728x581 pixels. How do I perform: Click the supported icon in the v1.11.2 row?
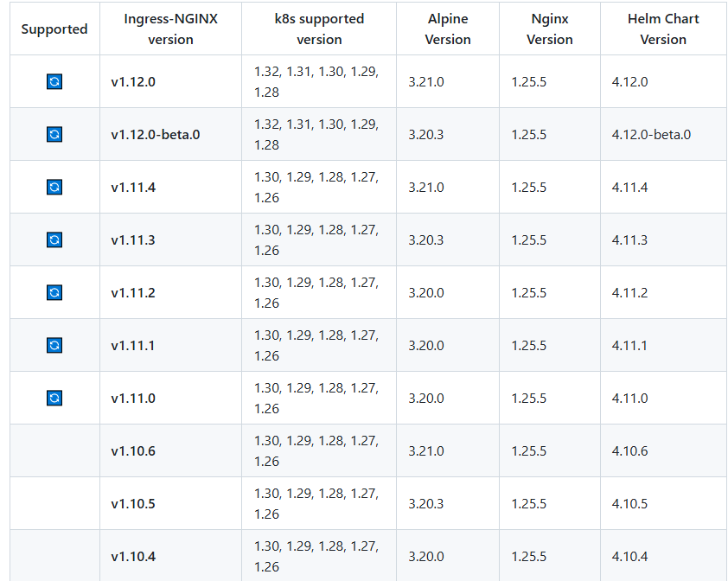pyautogui.click(x=54, y=292)
